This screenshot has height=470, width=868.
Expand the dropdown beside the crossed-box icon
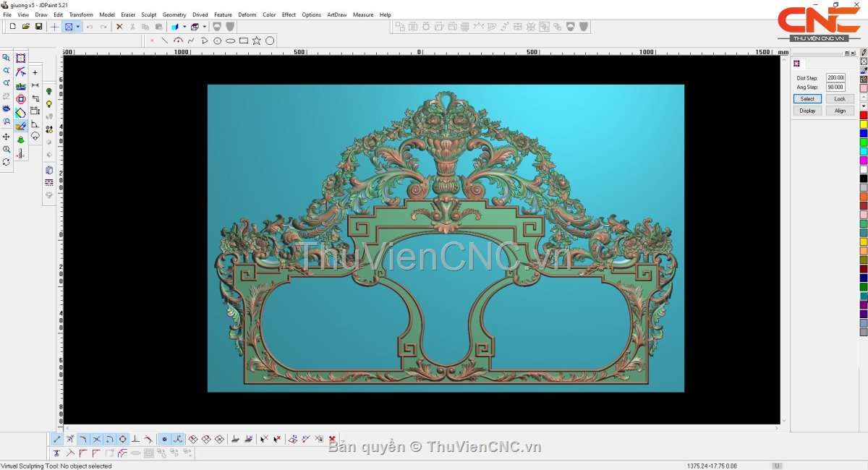(x=78, y=27)
